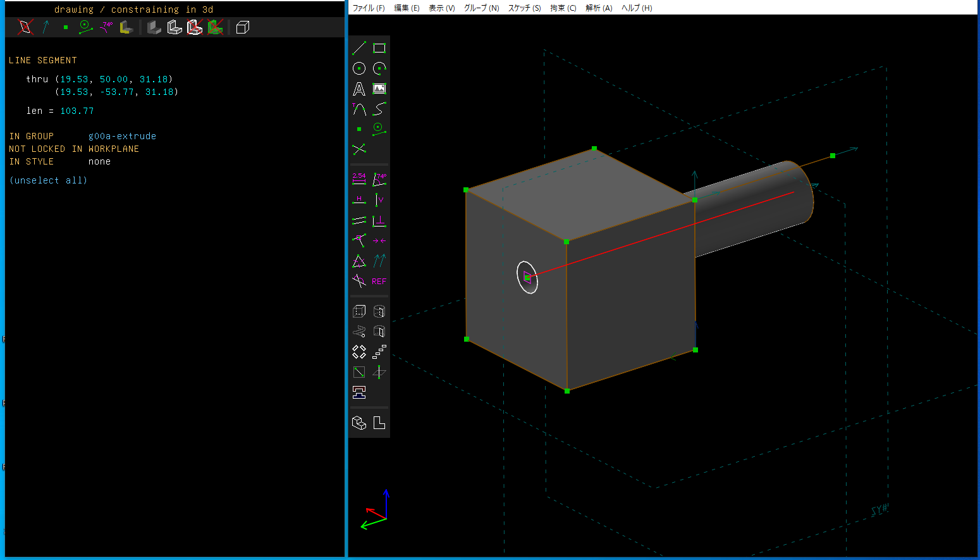This screenshot has height=560, width=980.
Task: Open the 拘束 (C) menu
Action: [563, 8]
